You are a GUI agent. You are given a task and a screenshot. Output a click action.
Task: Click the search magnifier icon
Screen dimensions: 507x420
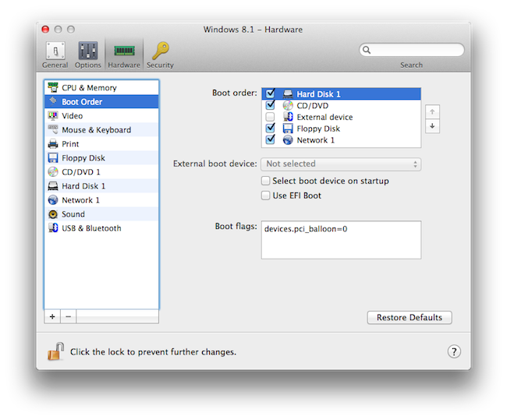tap(367, 50)
